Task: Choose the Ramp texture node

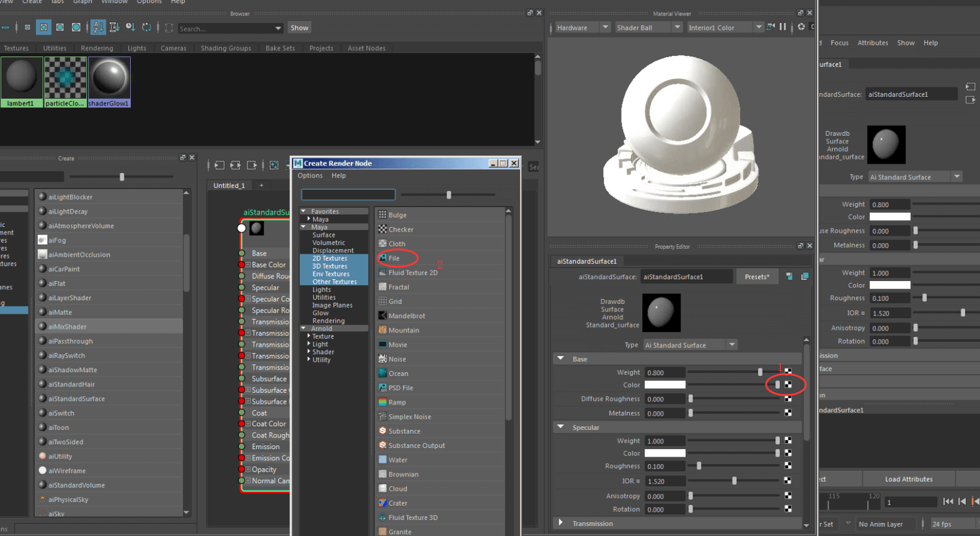Action: coord(397,403)
